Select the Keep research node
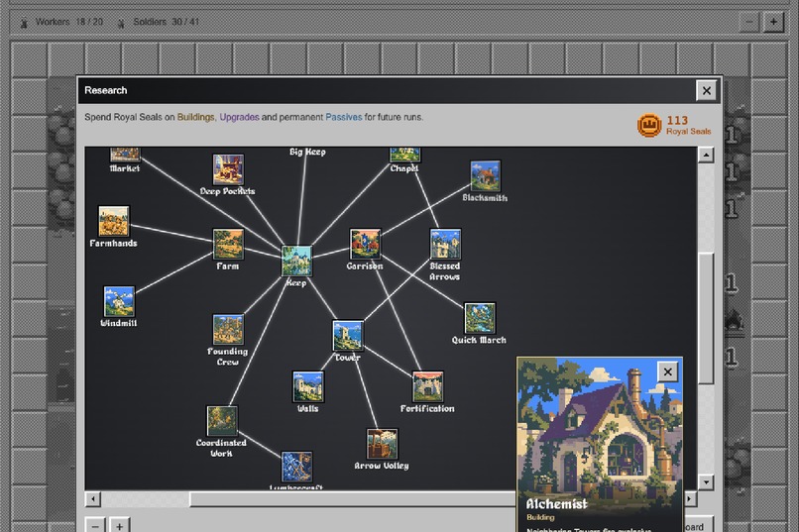799x532 pixels. coord(297,262)
